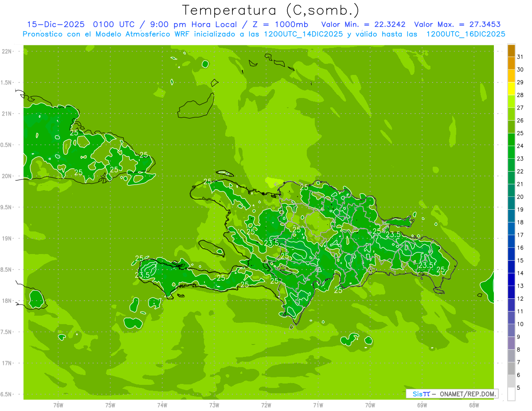532x411 pixels.
Task: Click the color scale label '22'
Action: tap(520, 172)
